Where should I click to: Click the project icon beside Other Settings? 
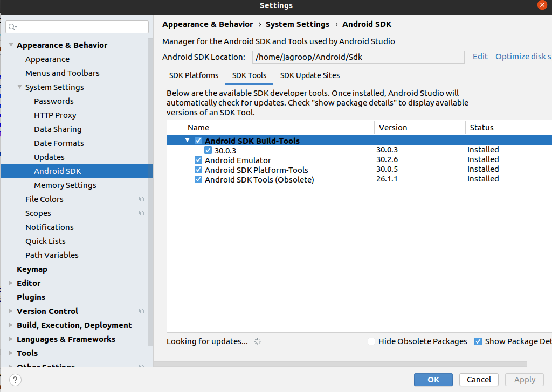click(141, 366)
